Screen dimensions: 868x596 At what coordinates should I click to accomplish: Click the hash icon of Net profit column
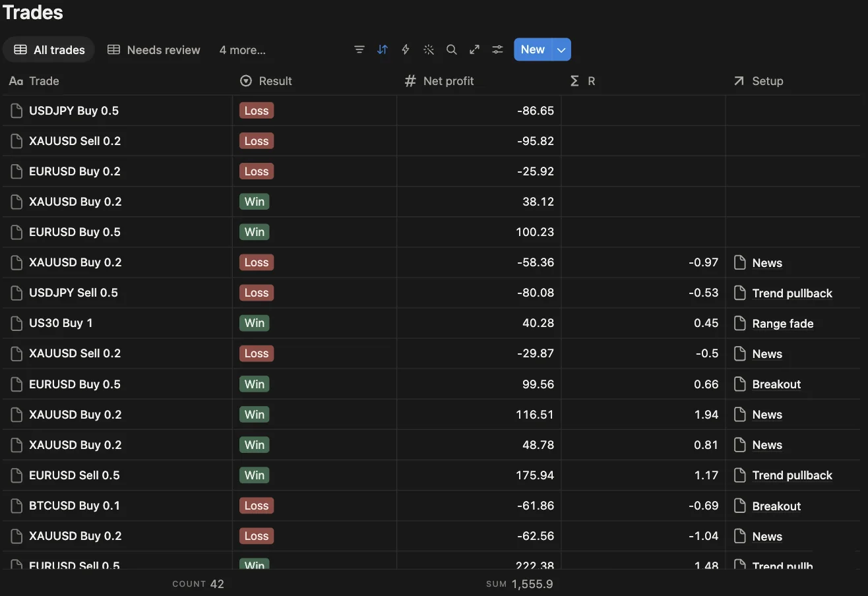point(410,81)
